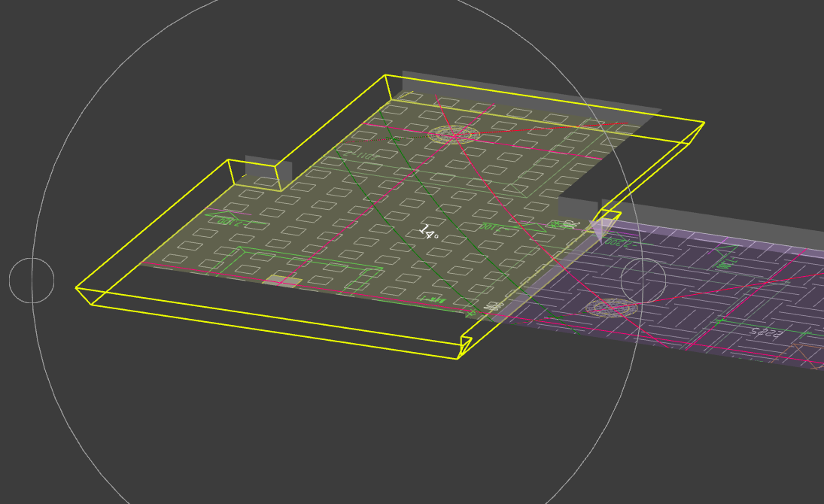The width and height of the screenshot is (824, 504).
Task: Select the wireframe sphere on the yellow slab
Action: coord(454,135)
